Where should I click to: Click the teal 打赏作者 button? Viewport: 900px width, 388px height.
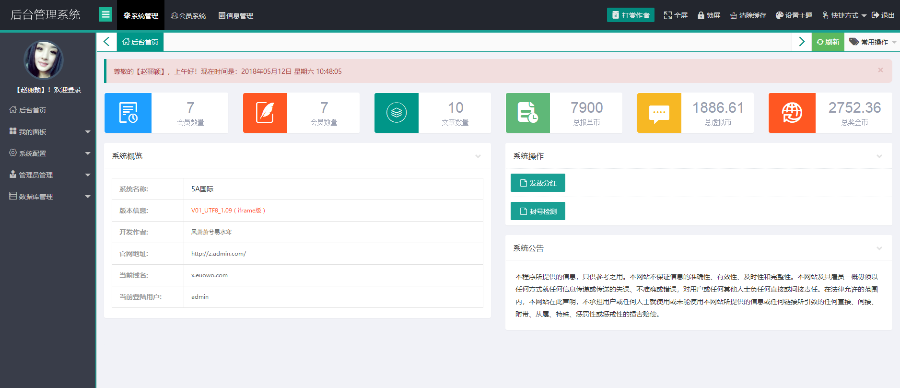point(631,15)
